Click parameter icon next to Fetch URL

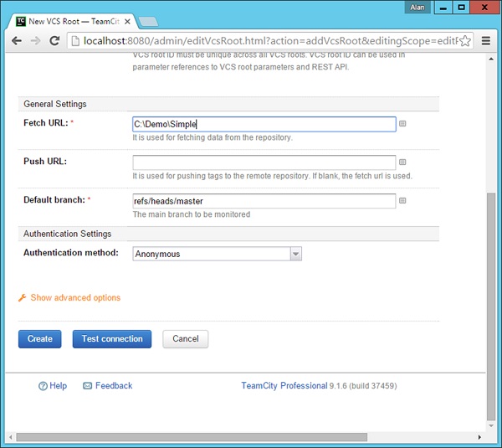click(402, 124)
